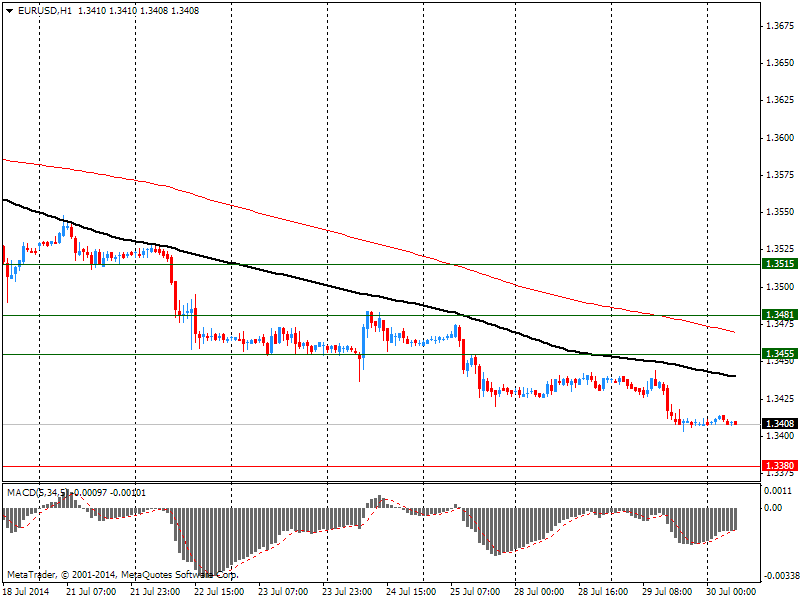Select the 22 Jul 15:00 time axis label
800x600 pixels.
219,591
